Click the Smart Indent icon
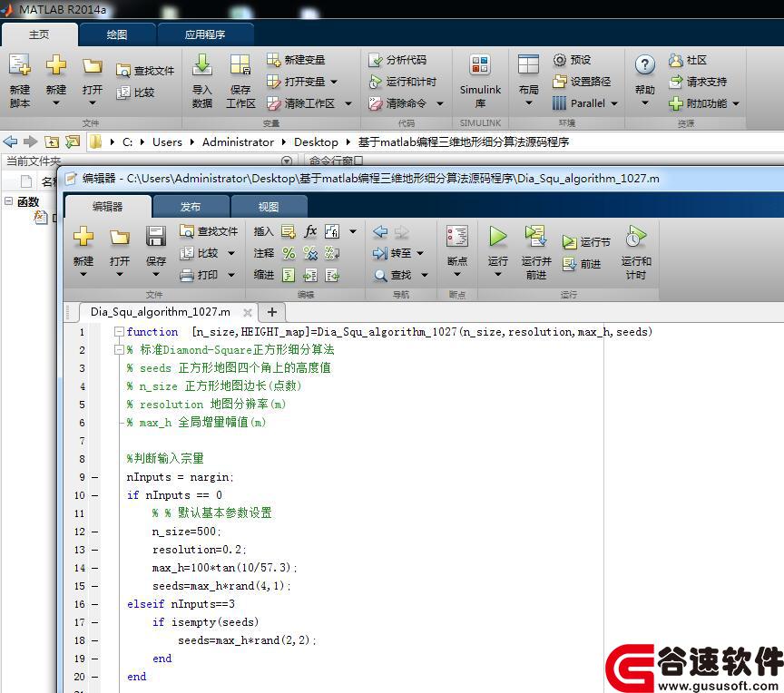784x693 pixels. pos(289,276)
